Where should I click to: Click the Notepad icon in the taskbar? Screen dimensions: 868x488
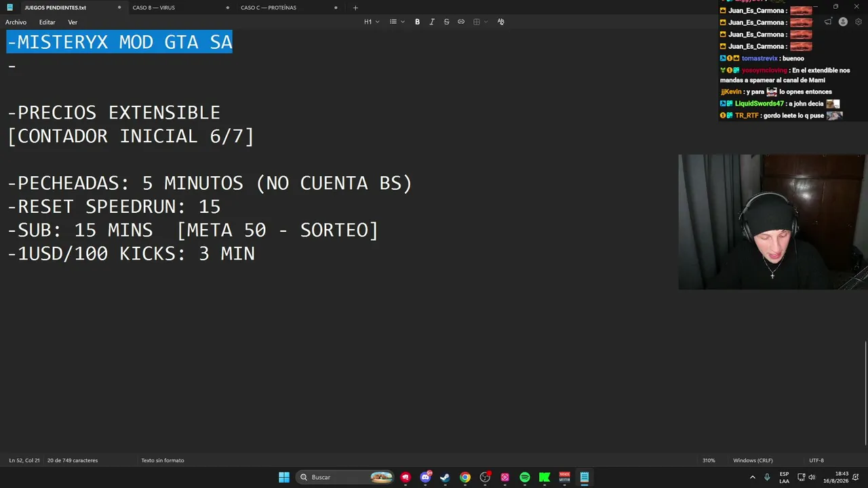[x=584, y=477]
